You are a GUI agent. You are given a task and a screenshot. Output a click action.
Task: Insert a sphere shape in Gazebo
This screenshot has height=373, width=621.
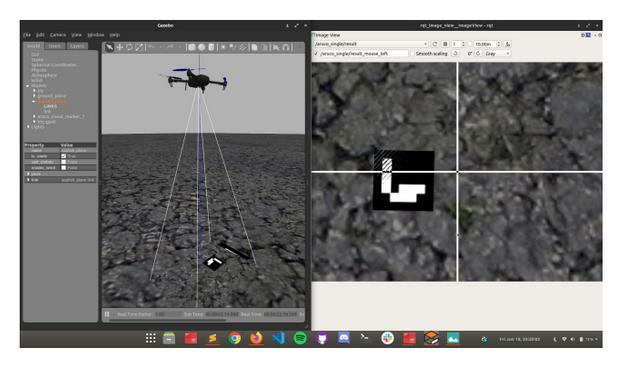tap(202, 48)
